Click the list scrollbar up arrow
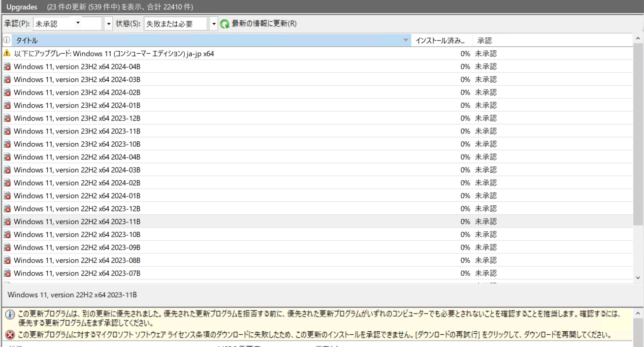The height and width of the screenshot is (347, 644). (x=639, y=38)
